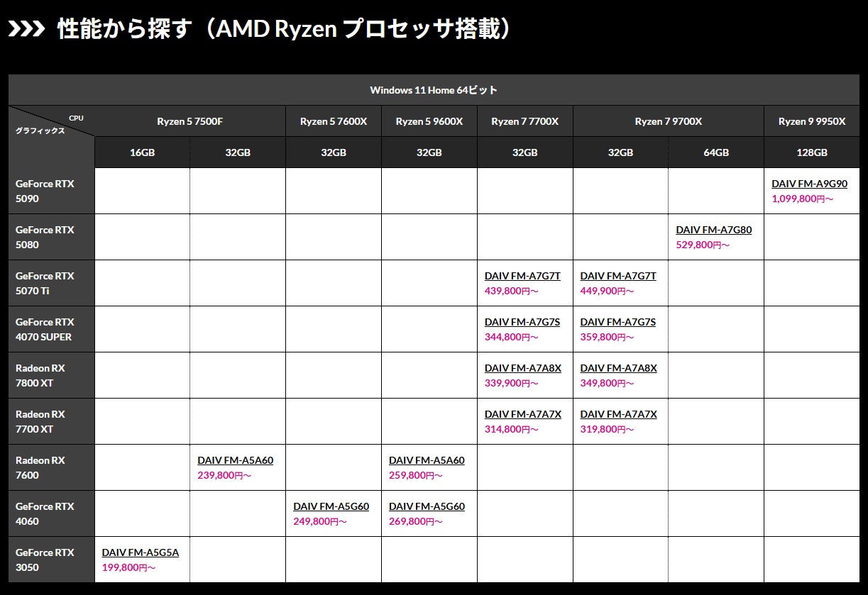
Task: Click the 199,800円 price text
Action: [x=129, y=568]
